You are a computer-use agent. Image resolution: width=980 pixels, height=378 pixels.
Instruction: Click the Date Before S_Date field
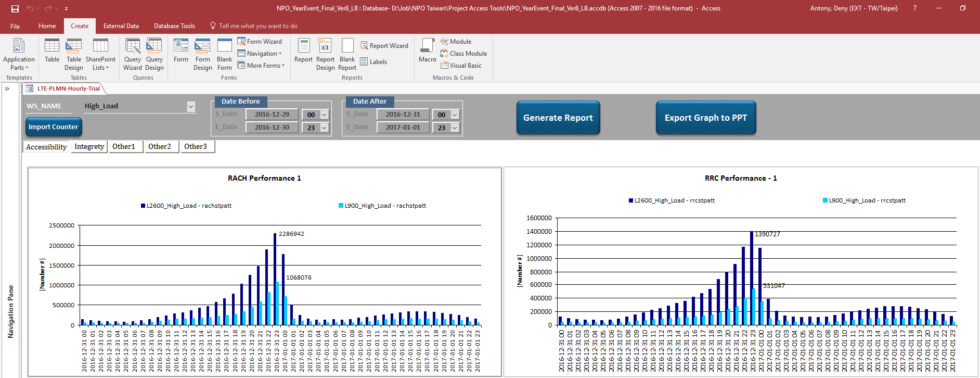(x=272, y=115)
